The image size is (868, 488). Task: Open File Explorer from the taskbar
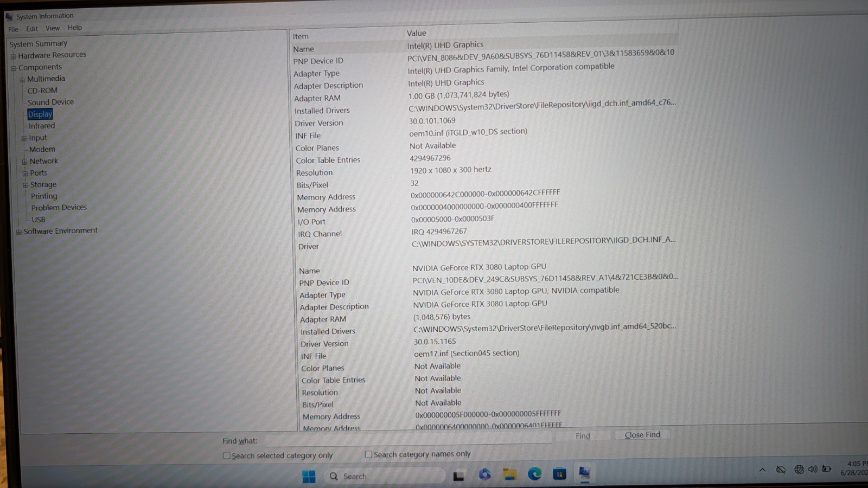point(509,474)
